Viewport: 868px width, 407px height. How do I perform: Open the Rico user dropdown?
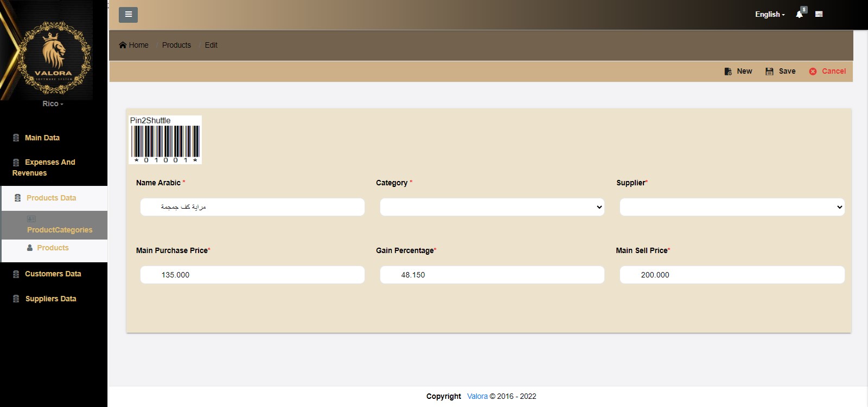53,104
